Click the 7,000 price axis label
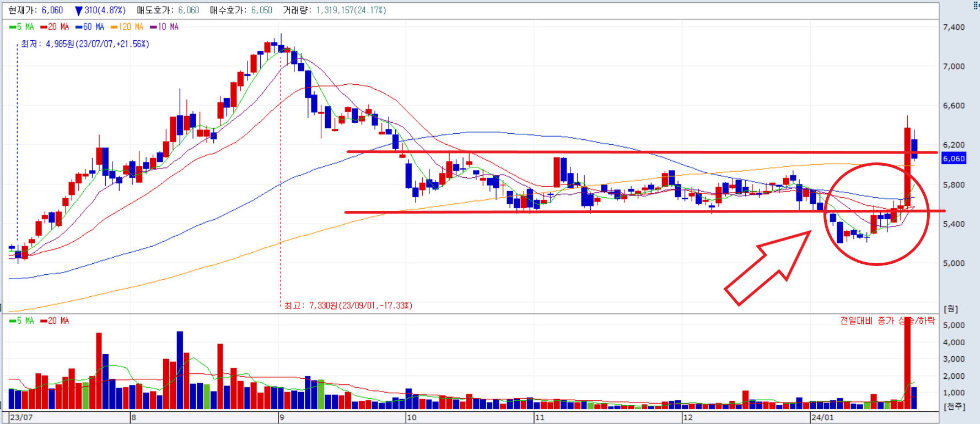980x424 pixels. [954, 66]
